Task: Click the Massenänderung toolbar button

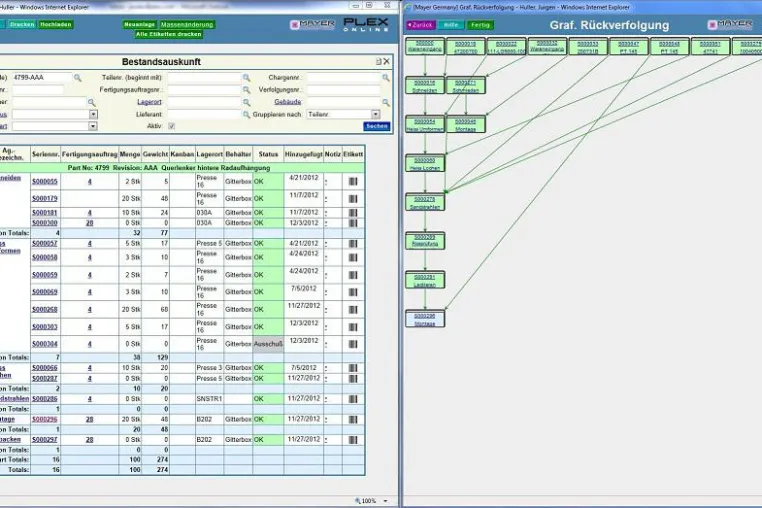Action: click(x=187, y=24)
